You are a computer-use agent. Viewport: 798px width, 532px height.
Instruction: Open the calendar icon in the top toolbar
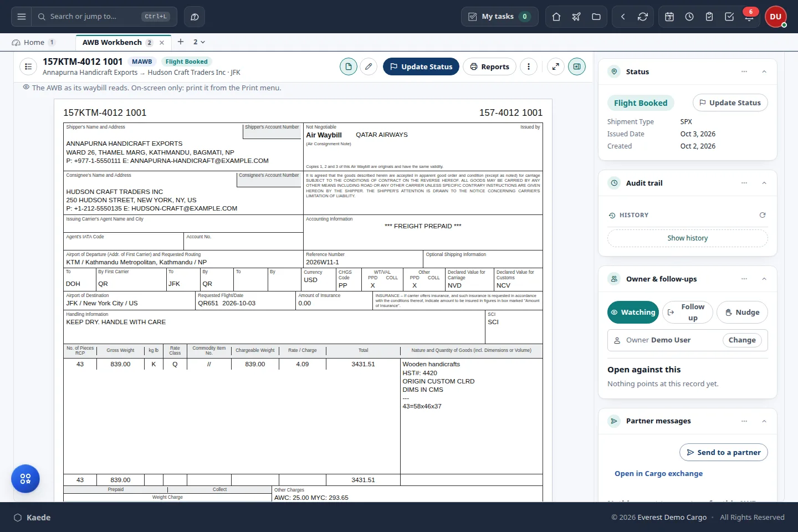(669, 17)
